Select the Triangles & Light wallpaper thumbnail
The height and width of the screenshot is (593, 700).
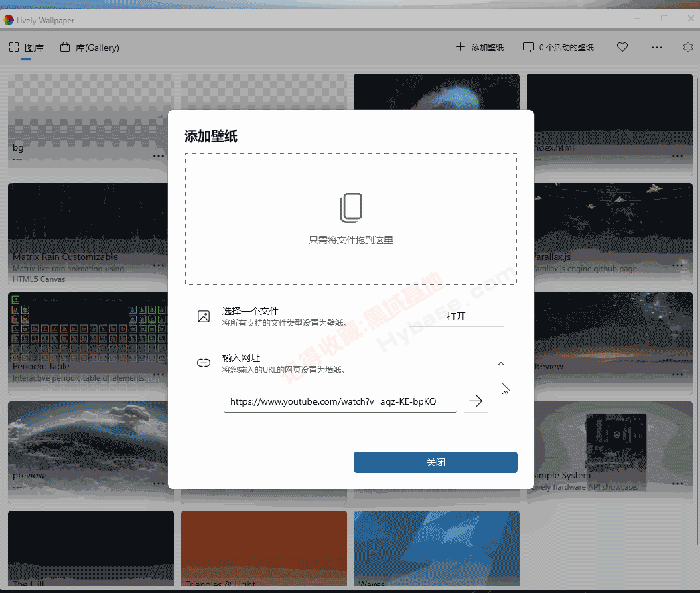point(263,546)
